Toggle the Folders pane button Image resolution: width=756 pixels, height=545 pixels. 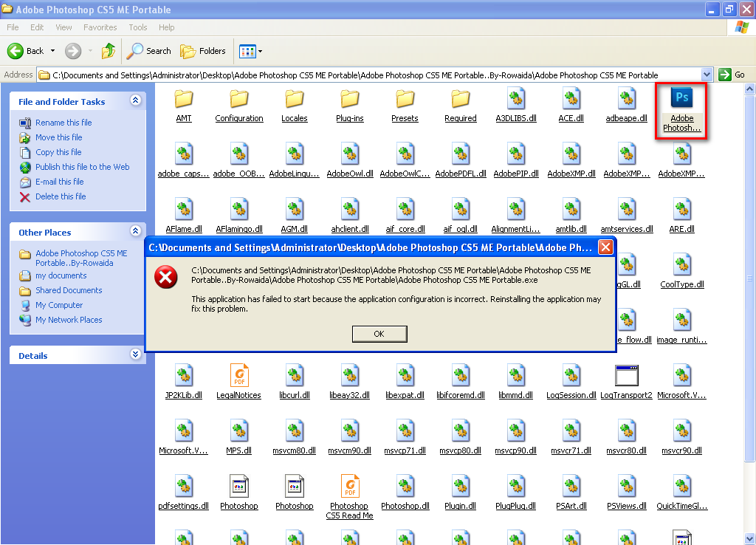203,51
